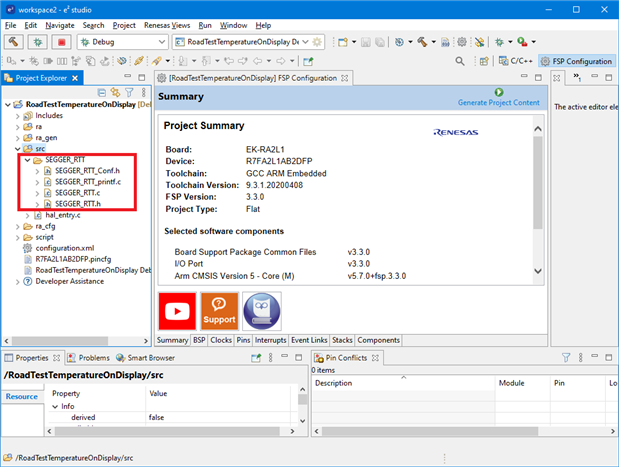
Task: Switch to the Clocks tab
Action: click(x=221, y=340)
